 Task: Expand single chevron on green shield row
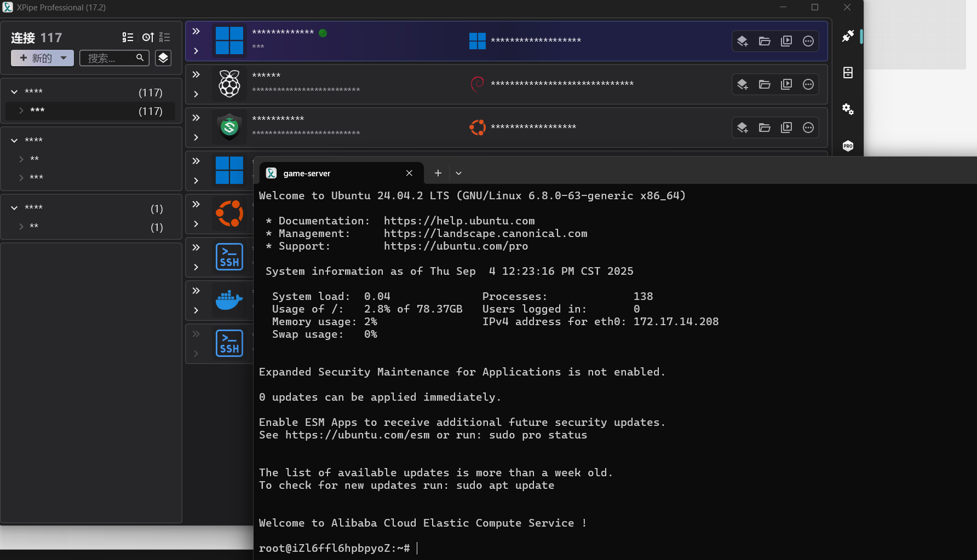coord(196,137)
